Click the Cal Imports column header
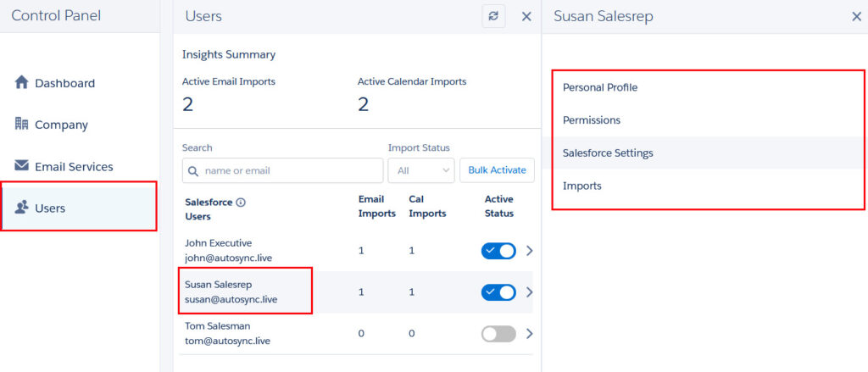This screenshot has width=868, height=372. 427,207
